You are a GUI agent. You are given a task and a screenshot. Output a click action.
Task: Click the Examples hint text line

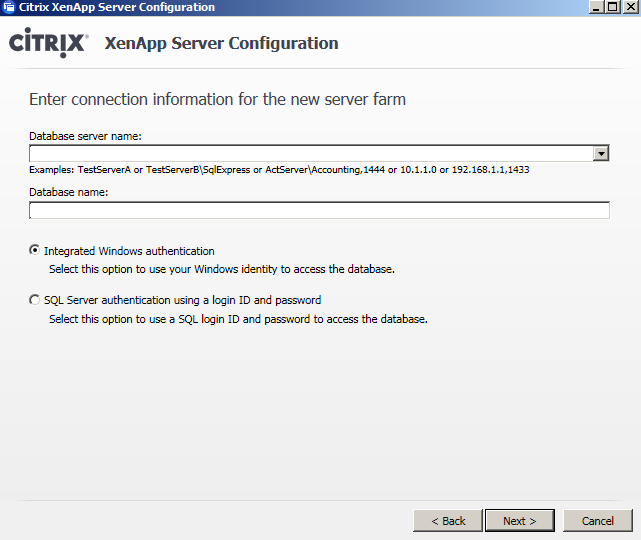click(279, 170)
